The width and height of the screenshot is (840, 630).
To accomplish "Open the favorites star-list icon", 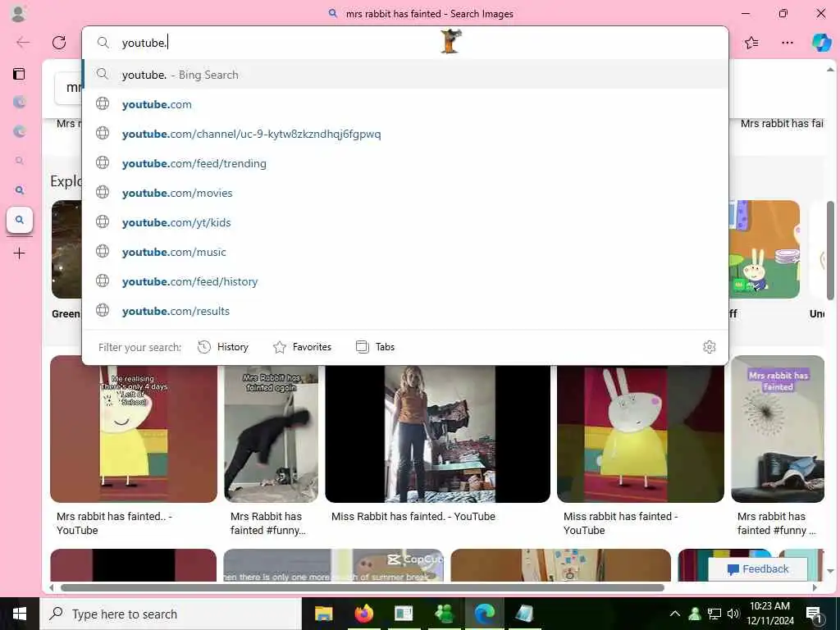I will [751, 43].
